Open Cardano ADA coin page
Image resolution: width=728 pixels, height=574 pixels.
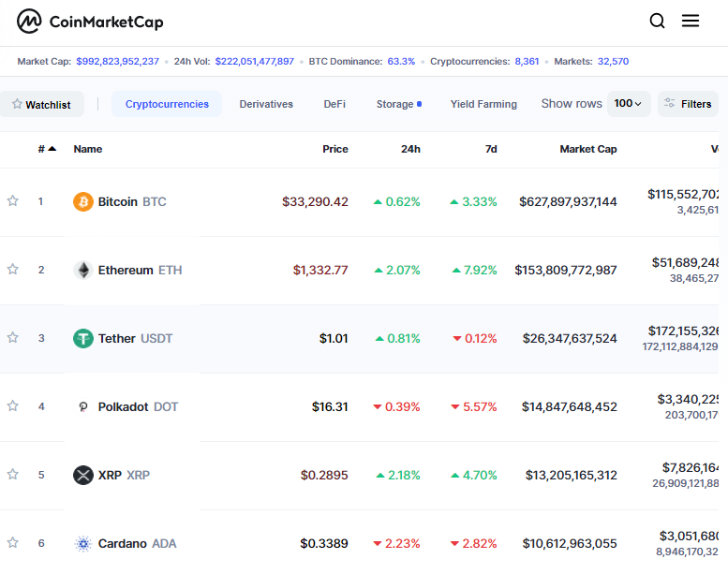pyautogui.click(x=137, y=543)
